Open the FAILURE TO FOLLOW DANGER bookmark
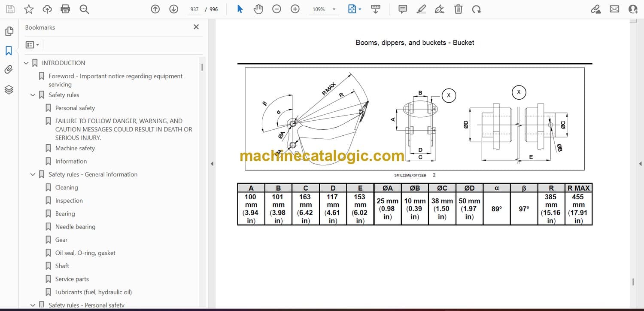Screen dimensions: 644x311 [124, 129]
